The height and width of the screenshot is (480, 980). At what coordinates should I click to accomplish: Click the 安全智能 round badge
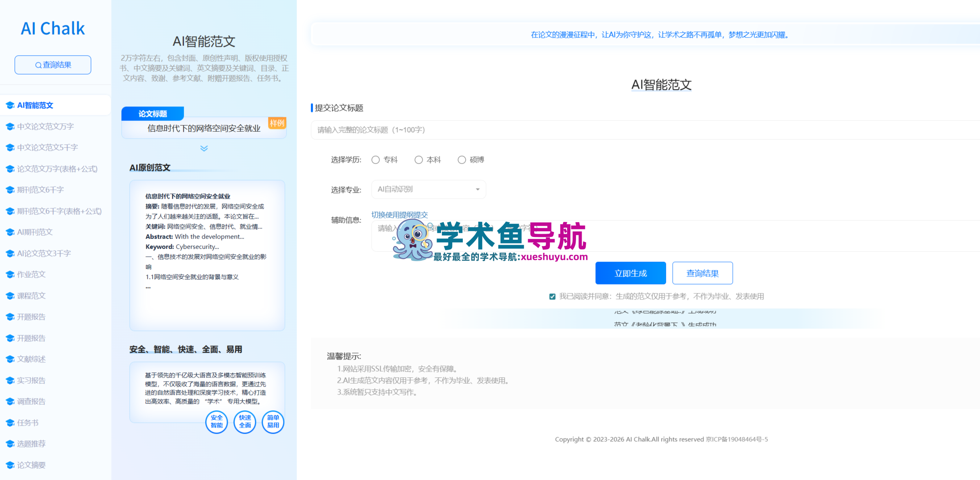click(x=216, y=422)
